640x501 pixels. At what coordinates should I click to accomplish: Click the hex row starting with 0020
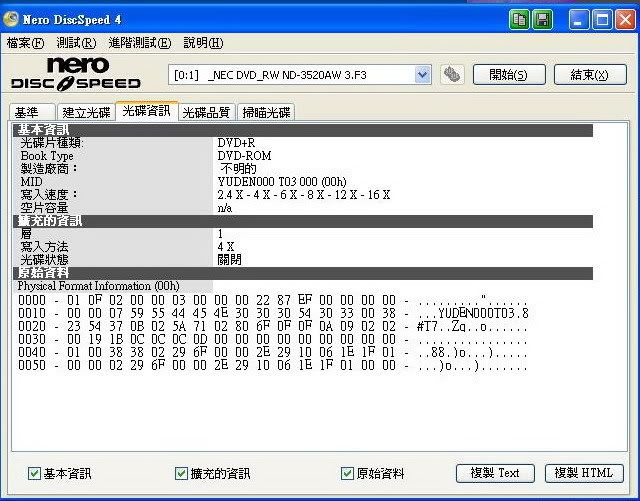[x=273, y=327]
